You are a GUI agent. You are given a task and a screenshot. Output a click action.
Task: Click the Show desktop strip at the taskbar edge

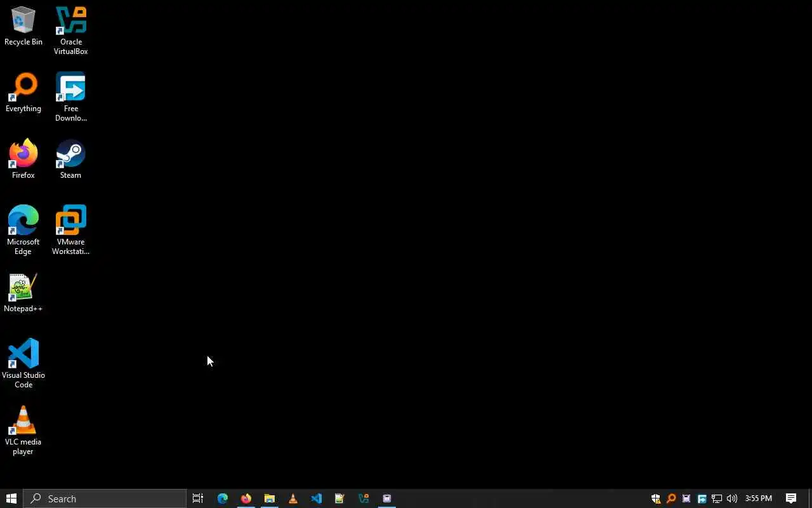click(810, 498)
